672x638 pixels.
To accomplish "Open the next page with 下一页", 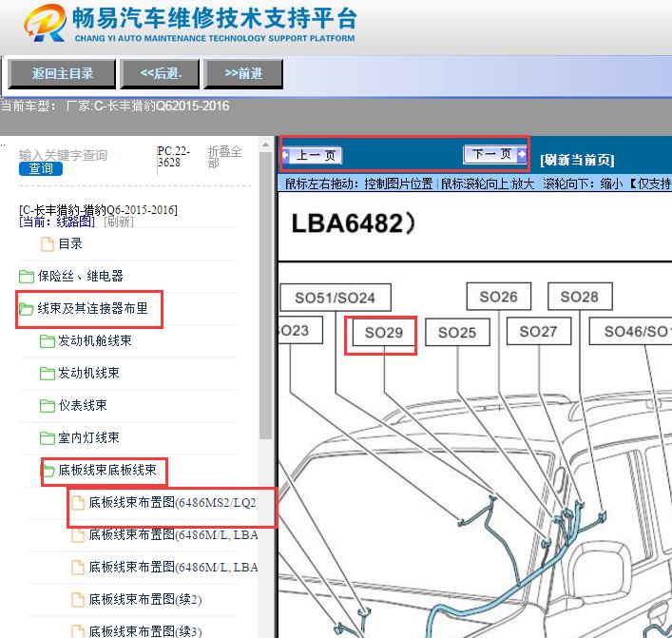I will click(495, 154).
